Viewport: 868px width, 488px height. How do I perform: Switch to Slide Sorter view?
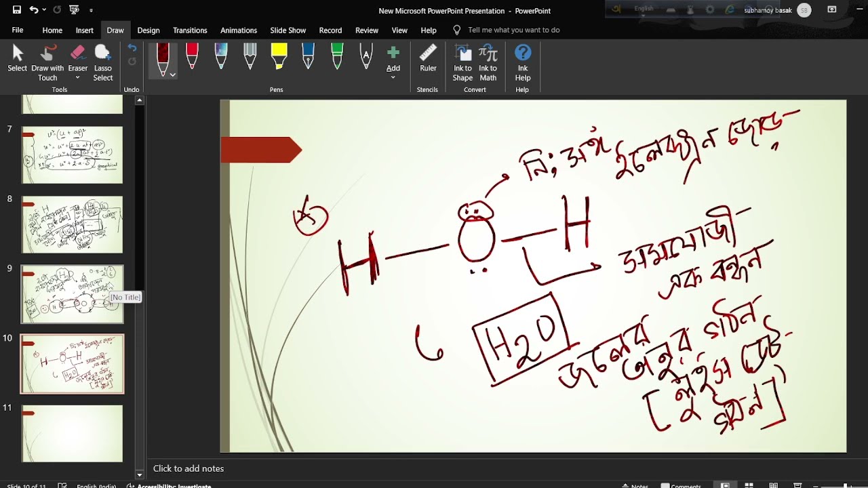point(749,485)
